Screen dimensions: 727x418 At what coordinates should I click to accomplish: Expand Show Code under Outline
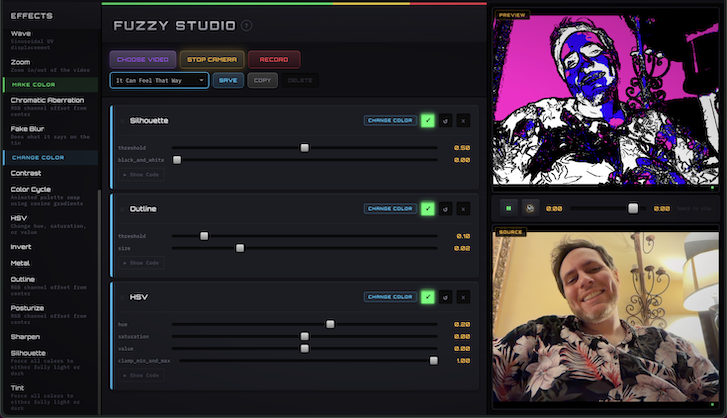tap(141, 262)
